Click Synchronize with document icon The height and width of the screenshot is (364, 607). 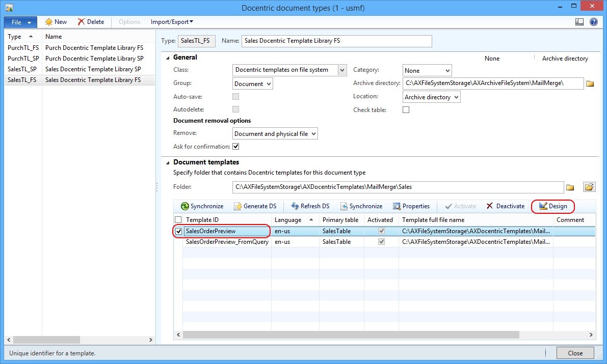tap(344, 206)
